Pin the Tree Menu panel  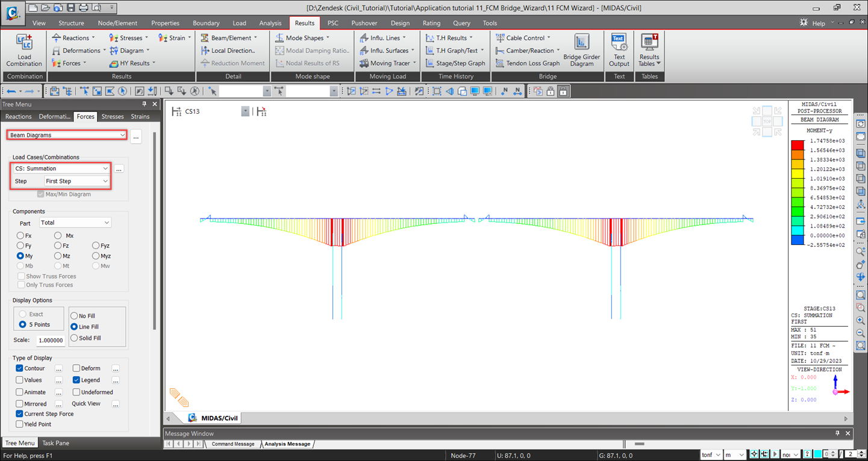[145, 104]
